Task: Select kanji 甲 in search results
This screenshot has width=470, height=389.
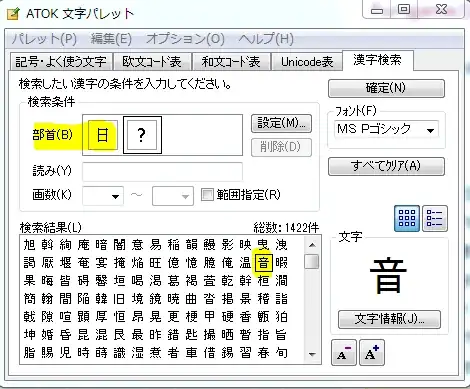Action: [x=209, y=317]
